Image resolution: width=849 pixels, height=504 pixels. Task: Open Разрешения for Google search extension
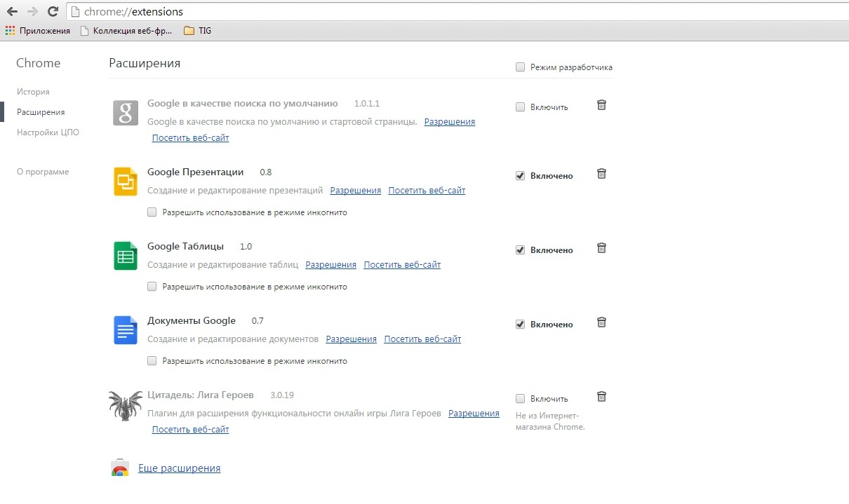[449, 122]
